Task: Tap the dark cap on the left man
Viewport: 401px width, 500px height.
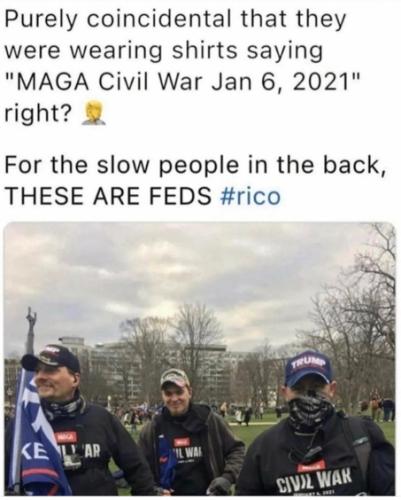Action: [51, 358]
